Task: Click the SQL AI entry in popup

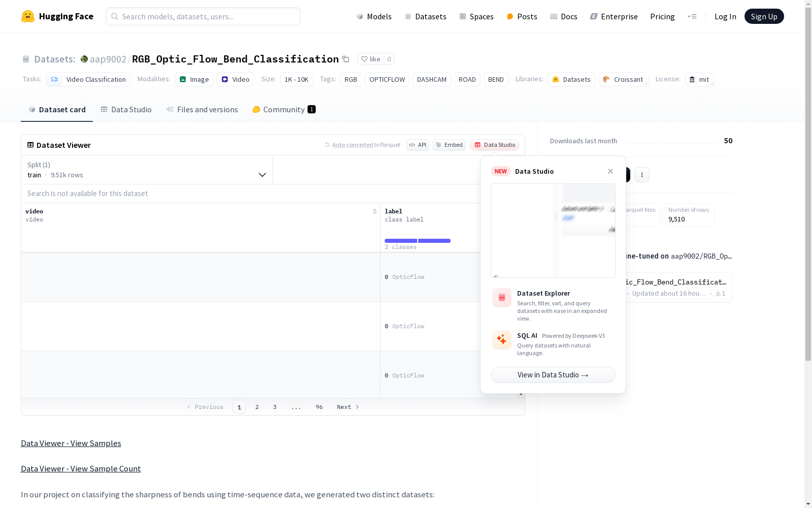Action: [553, 344]
